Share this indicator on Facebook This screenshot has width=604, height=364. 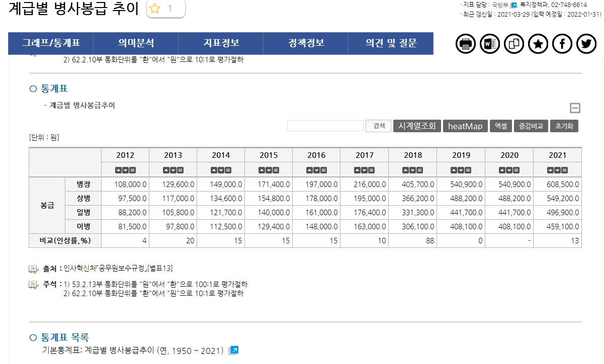562,44
